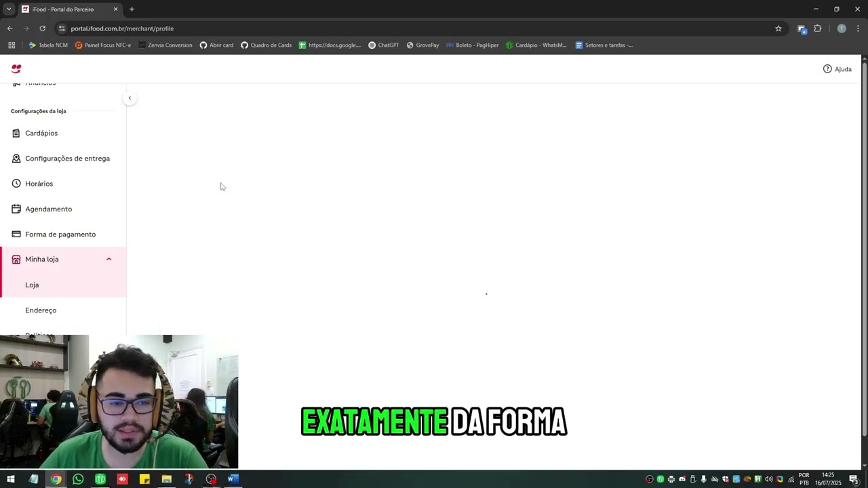The width and height of the screenshot is (868, 488).
Task: Open the docs.google bookmark
Action: (x=330, y=45)
